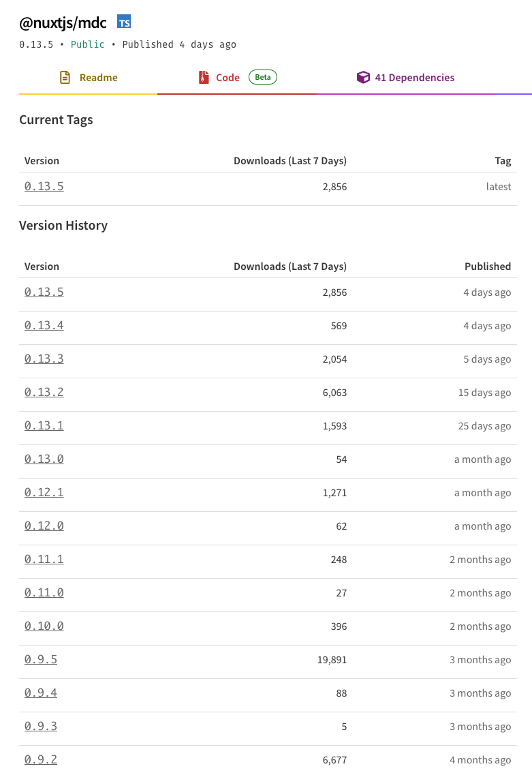Open version 0.9.3

(41, 726)
